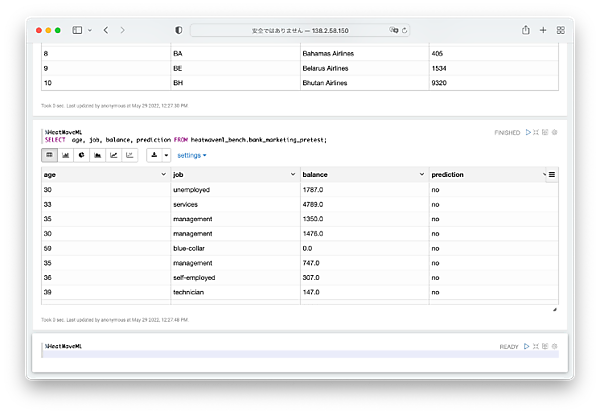Image resolution: width=600 pixels, height=415 pixels.
Task: Run the empty READY paragraph
Action: click(529, 347)
